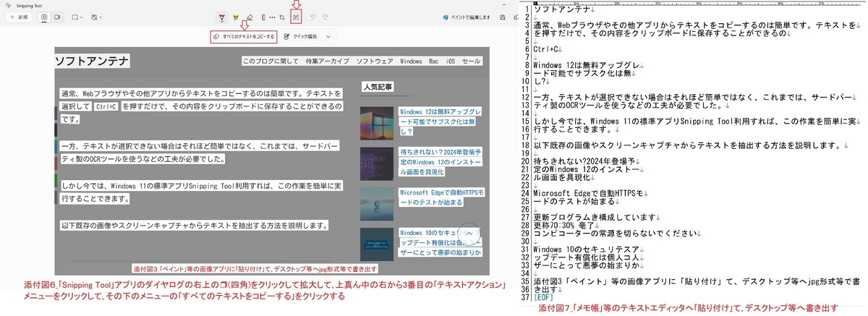Click Windows 12 install screen thumbnail
This screenshot has height=316, width=868.
377,163
